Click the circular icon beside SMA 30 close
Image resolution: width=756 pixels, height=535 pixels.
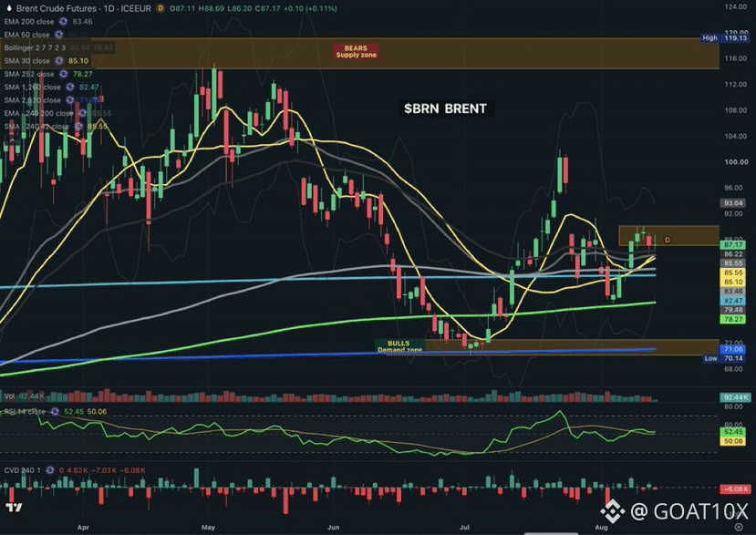pos(59,61)
